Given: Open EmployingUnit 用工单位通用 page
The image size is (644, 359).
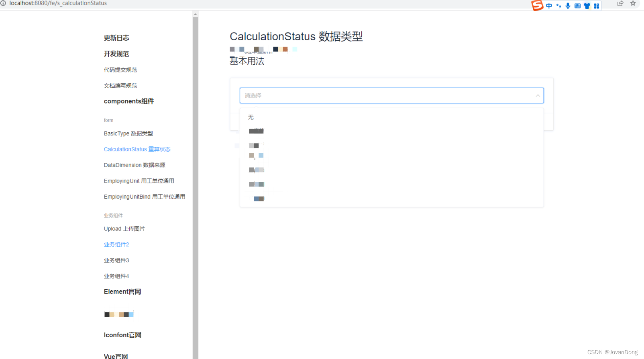Looking at the screenshot, I should coord(139,181).
